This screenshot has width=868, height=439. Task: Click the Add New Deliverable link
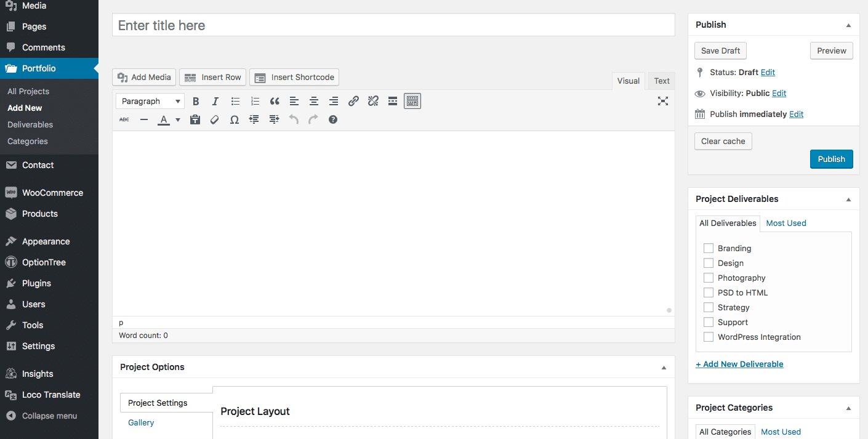tap(739, 364)
